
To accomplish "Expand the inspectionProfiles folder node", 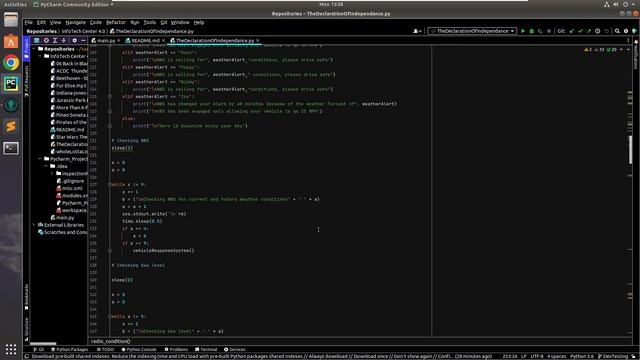I will click(52, 173).
